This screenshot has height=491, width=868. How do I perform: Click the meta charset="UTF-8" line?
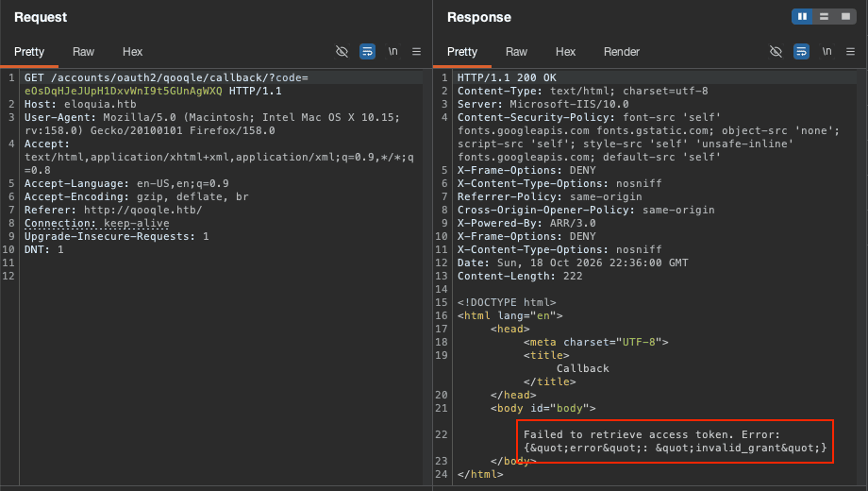click(x=596, y=343)
